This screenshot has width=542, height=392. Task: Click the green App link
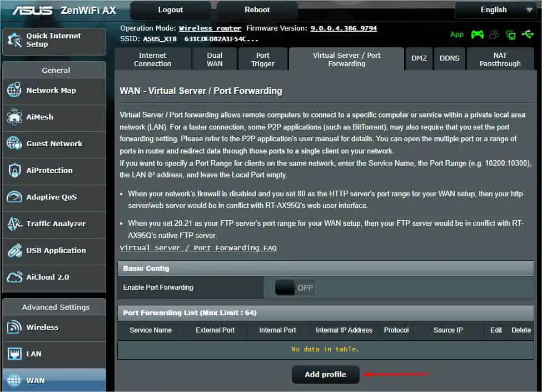[456, 34]
